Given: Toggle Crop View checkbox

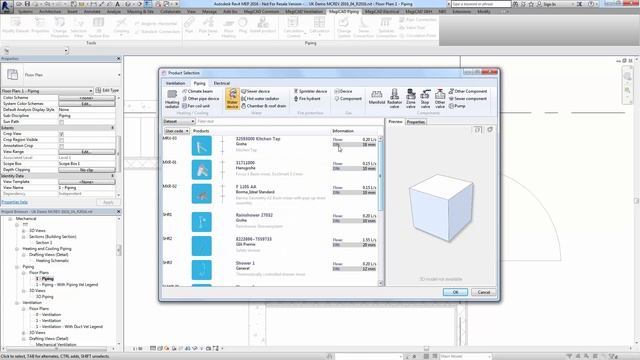Looking at the screenshot, I should (61, 134).
